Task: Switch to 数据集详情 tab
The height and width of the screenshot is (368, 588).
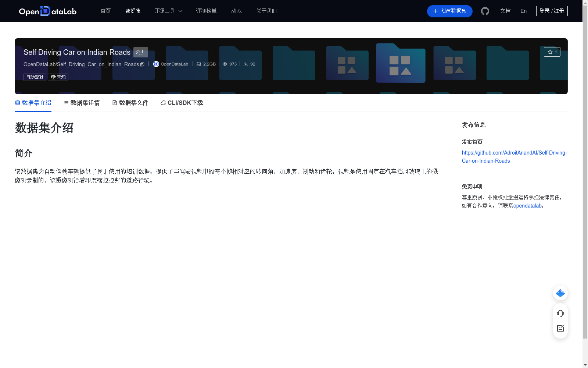Action: coord(82,103)
